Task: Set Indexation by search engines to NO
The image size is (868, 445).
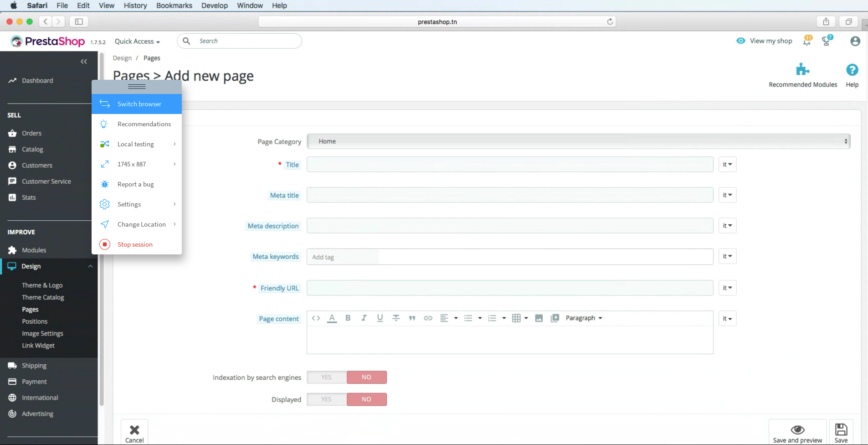Action: pyautogui.click(x=367, y=377)
